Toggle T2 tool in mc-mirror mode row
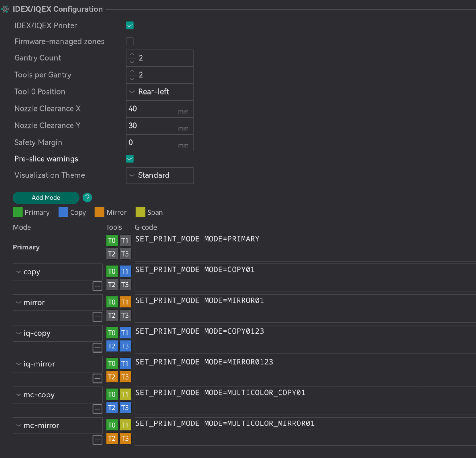476x458 pixels. tap(112, 438)
